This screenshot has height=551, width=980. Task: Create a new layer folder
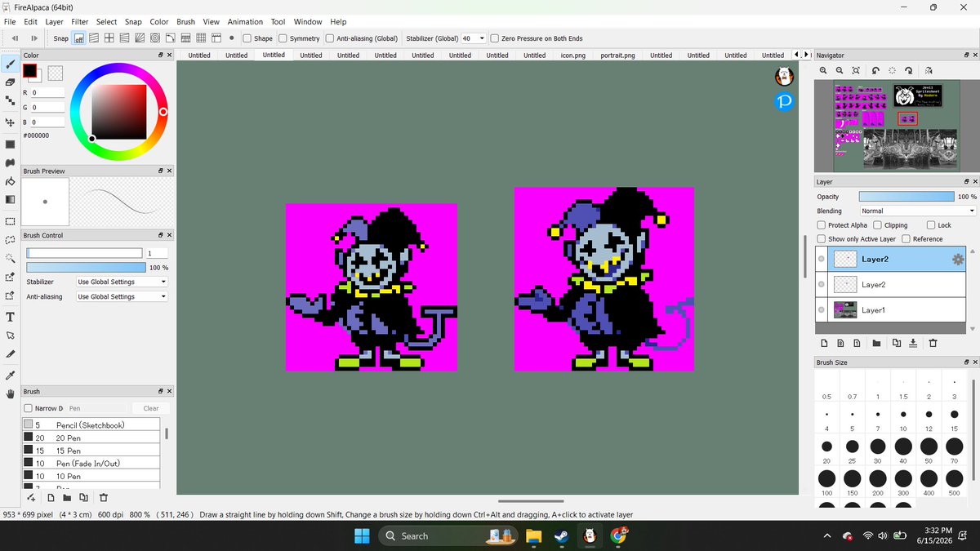point(876,343)
